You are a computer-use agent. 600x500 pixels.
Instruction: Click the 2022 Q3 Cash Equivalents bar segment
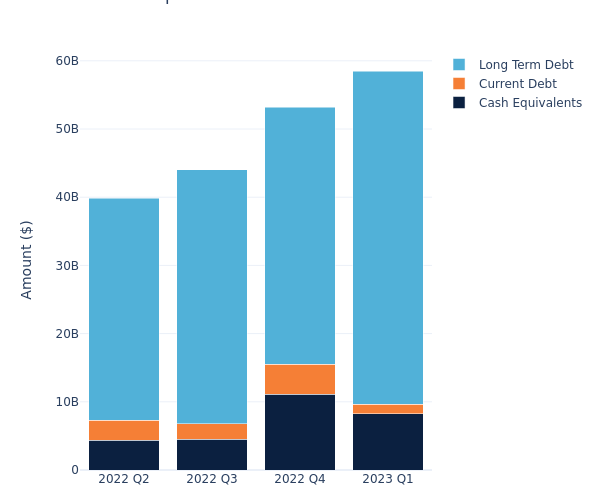point(212,455)
